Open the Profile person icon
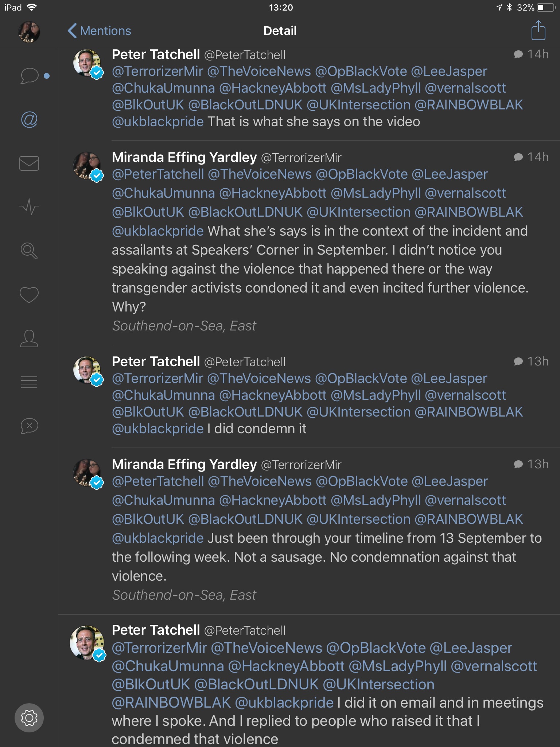This screenshot has height=747, width=560. coord(29,338)
